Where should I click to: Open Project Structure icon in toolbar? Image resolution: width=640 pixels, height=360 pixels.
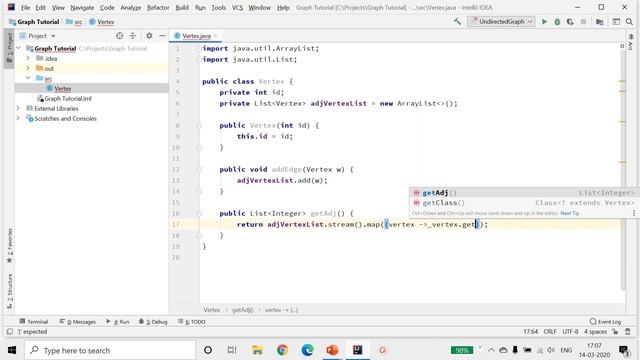pyautogui.click(x=599, y=22)
